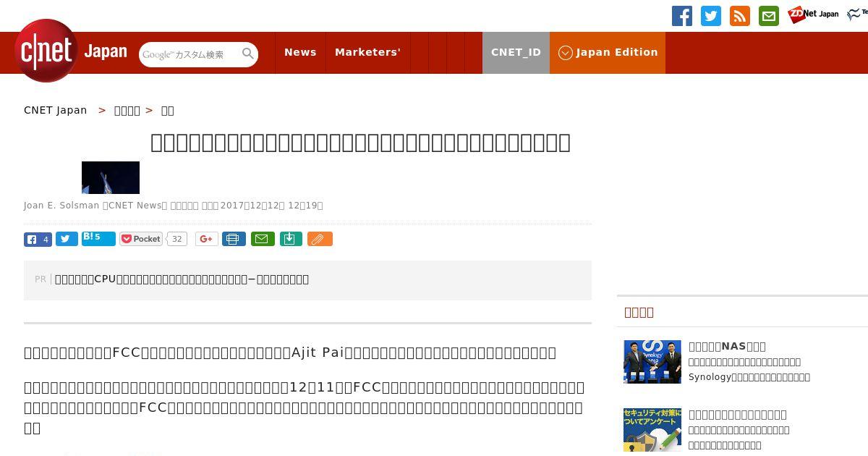Click author name Joan E. Solsman
The image size is (868, 456).
coord(61,206)
